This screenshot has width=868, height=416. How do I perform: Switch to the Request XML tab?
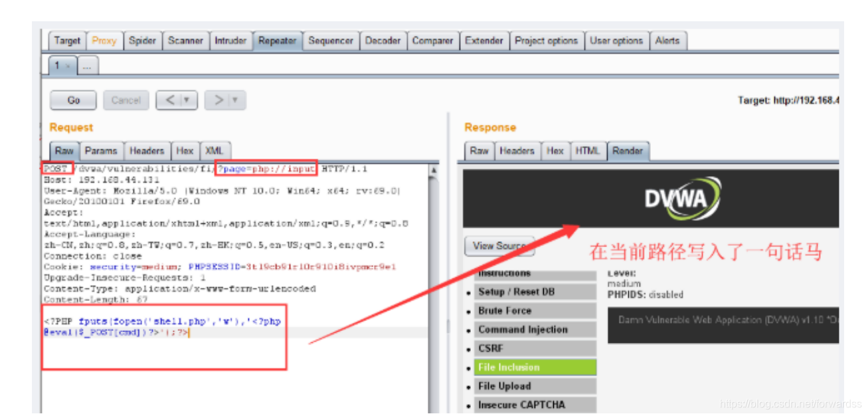pyautogui.click(x=214, y=151)
